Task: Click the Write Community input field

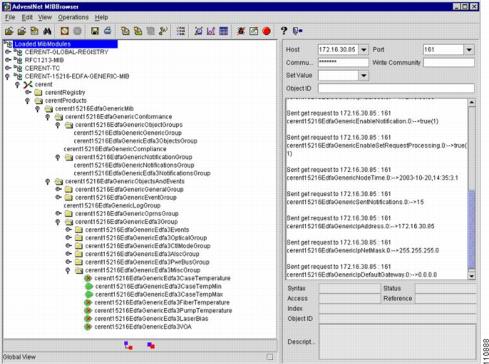Action: [x=449, y=62]
